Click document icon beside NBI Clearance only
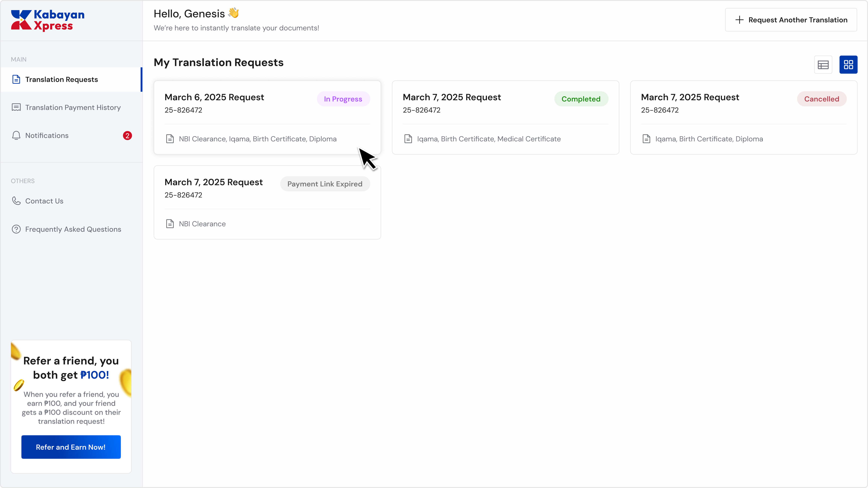 pyautogui.click(x=170, y=224)
